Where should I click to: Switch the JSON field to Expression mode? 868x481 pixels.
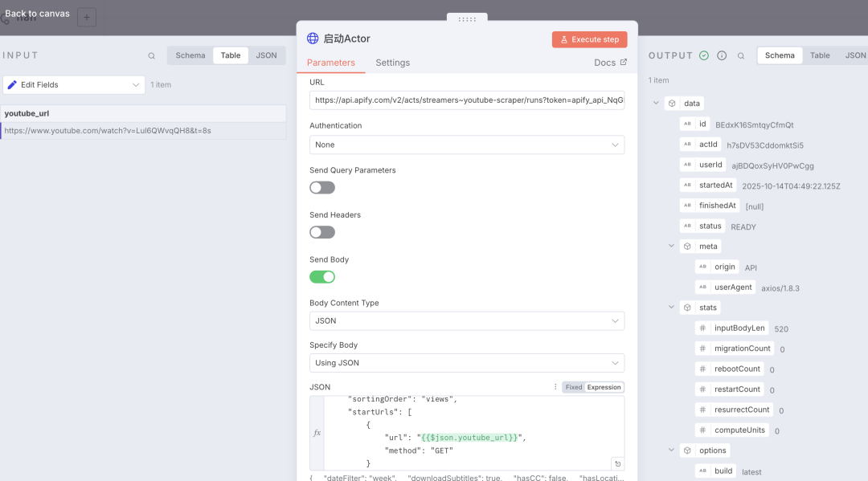[604, 387]
